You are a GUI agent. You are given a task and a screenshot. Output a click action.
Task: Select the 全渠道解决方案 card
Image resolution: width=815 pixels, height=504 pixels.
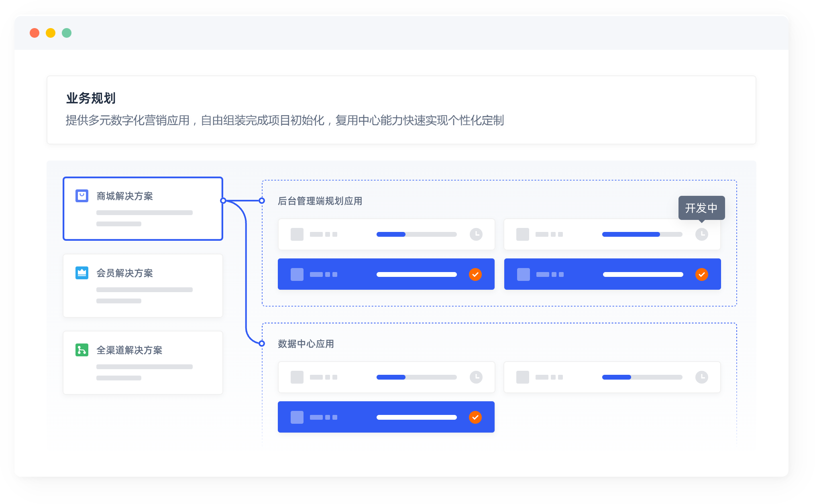point(143,363)
